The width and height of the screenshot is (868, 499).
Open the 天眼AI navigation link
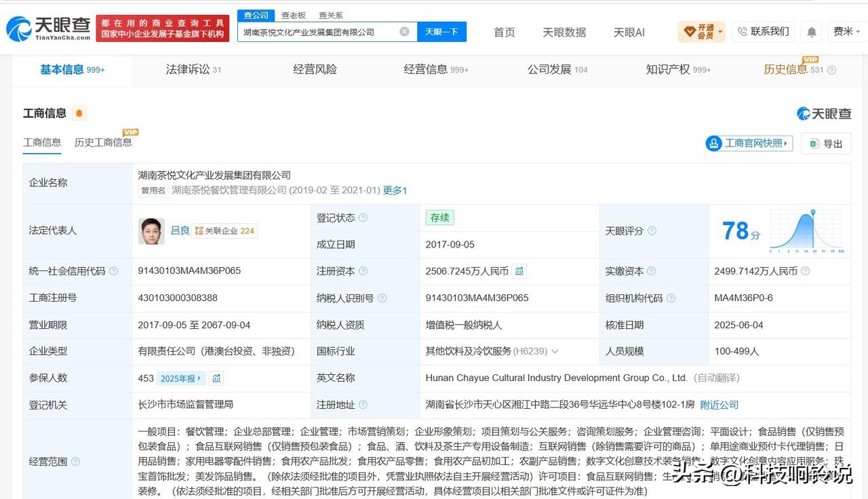(629, 32)
